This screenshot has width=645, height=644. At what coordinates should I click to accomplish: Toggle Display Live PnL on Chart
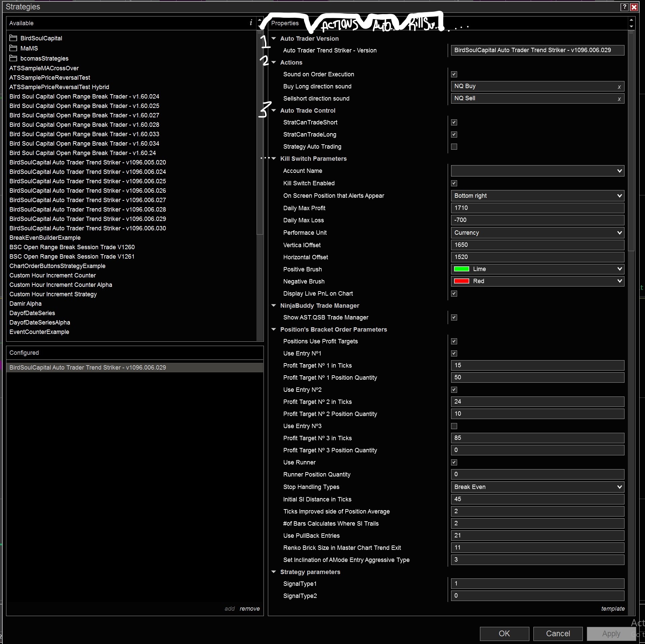point(454,294)
